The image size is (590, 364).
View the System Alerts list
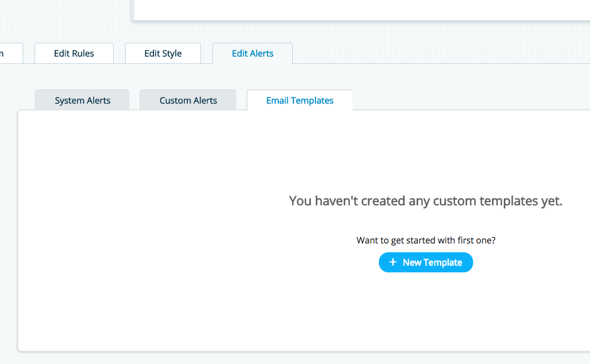[x=82, y=100]
